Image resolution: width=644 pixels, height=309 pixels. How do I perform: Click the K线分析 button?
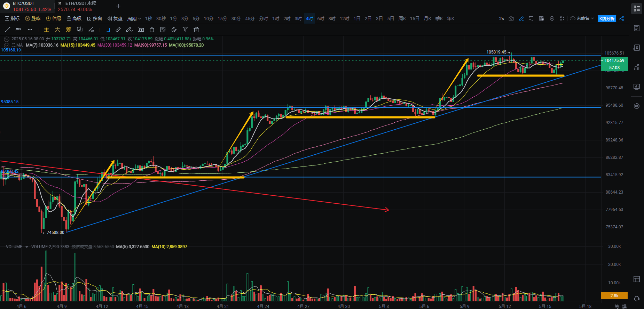607,18
